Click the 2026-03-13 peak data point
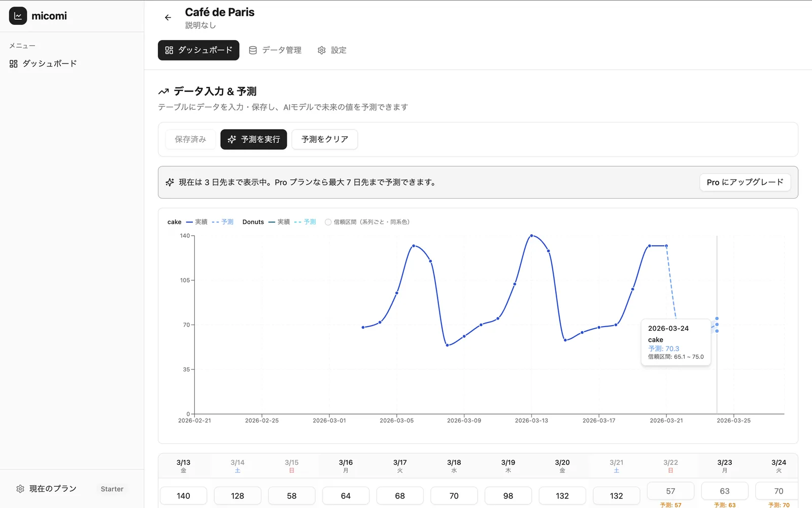 pyautogui.click(x=531, y=236)
